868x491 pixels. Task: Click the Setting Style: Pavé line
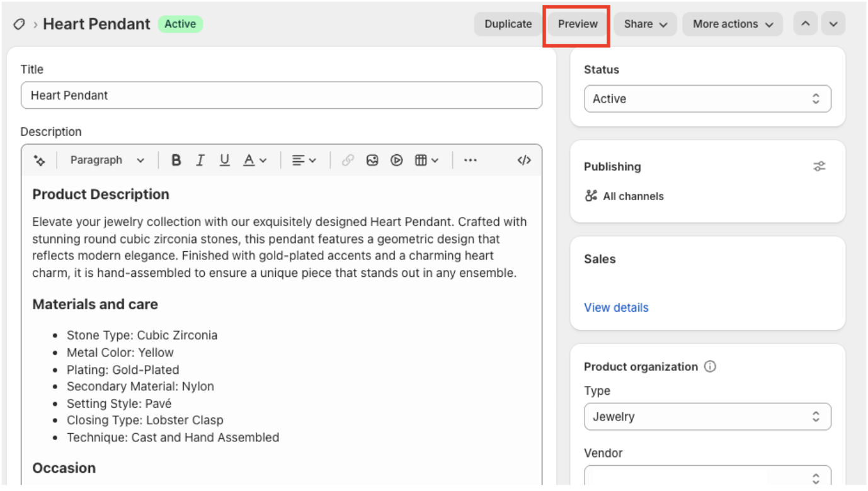[x=120, y=404]
